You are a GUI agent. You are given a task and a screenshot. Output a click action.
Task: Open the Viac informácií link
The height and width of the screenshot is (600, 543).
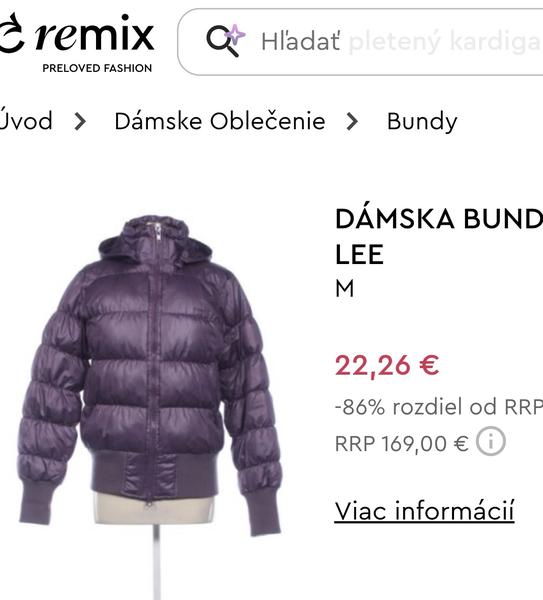[x=424, y=510]
